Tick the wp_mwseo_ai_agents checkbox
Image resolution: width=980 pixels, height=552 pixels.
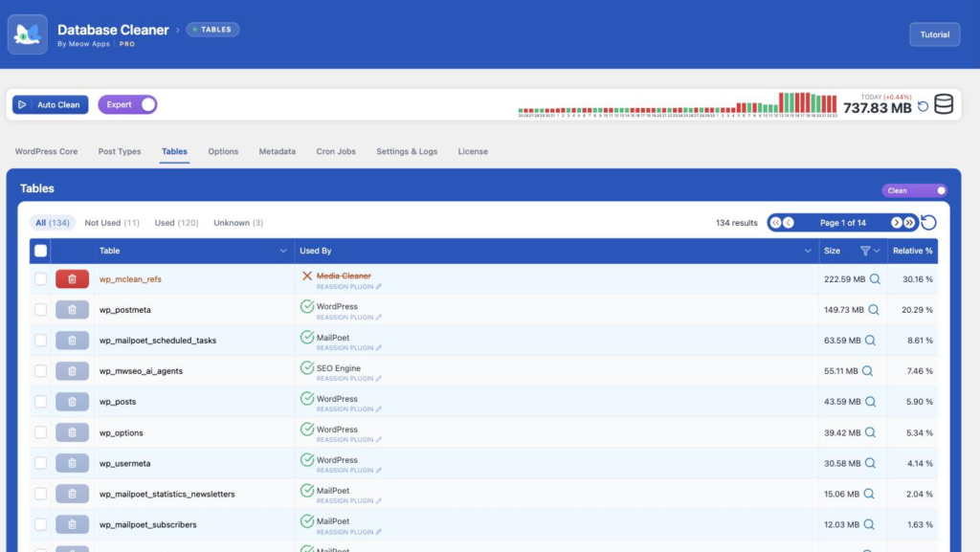40,371
